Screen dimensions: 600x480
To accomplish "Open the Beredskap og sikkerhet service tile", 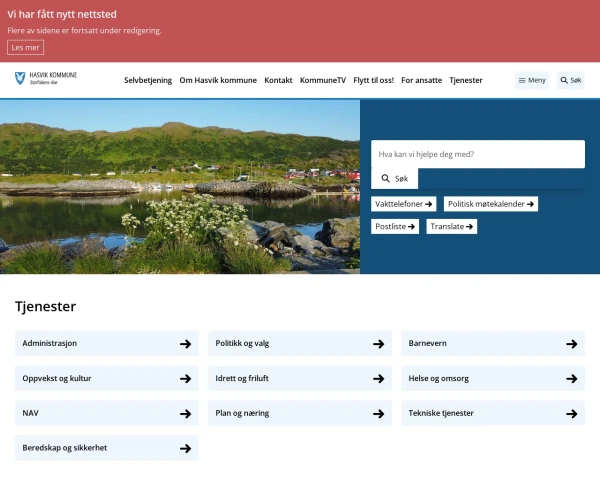I will point(107,448).
